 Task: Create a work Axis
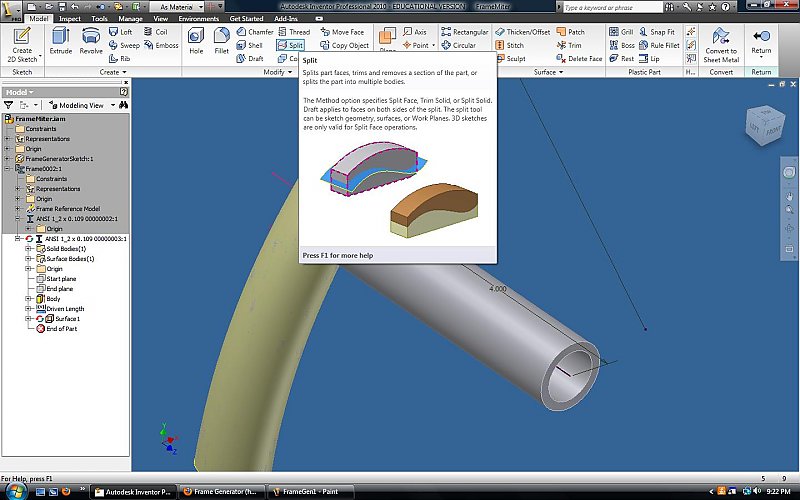click(x=414, y=32)
